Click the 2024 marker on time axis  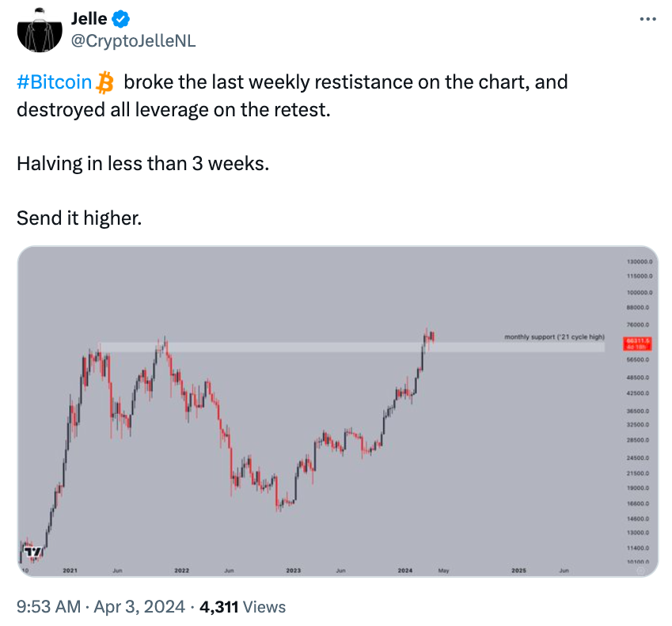click(405, 571)
